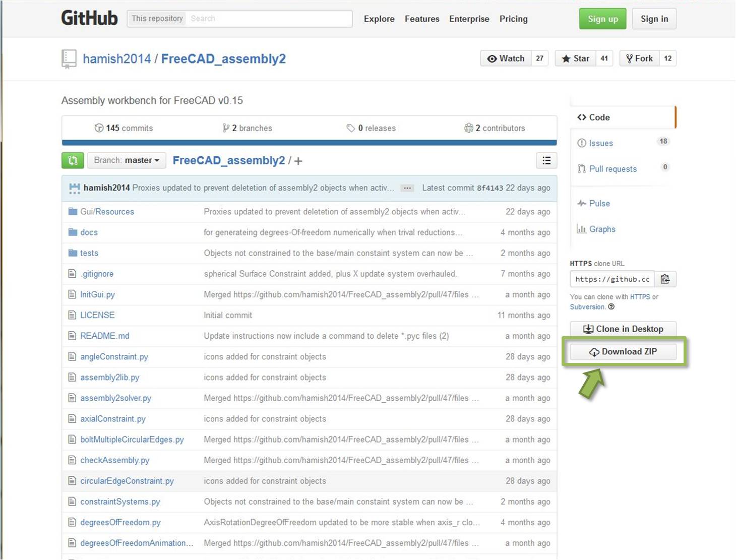Open the boltMultipleCircularEdges.py file

coord(132,440)
